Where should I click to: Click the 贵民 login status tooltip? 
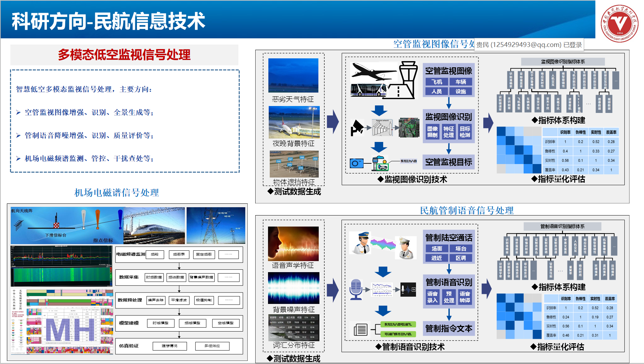tap(529, 45)
